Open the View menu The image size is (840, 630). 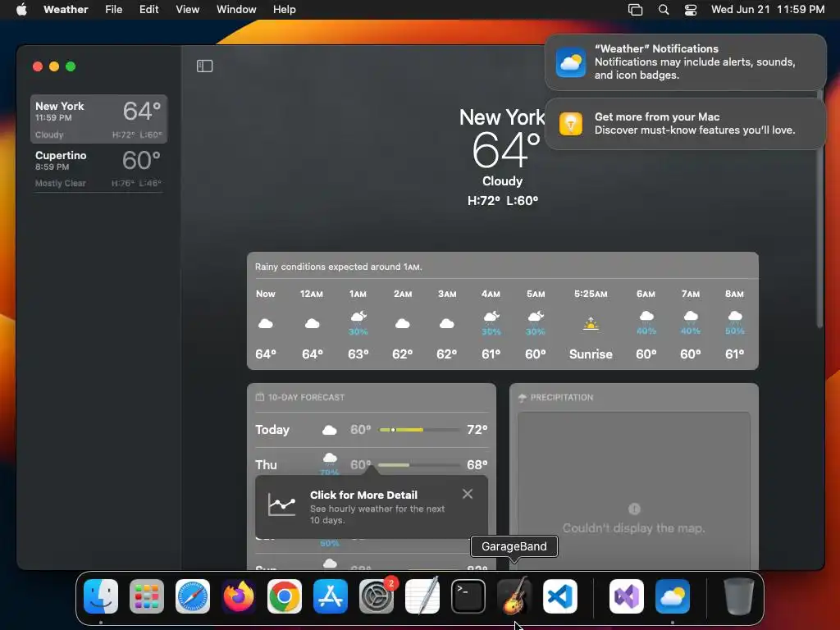point(188,9)
